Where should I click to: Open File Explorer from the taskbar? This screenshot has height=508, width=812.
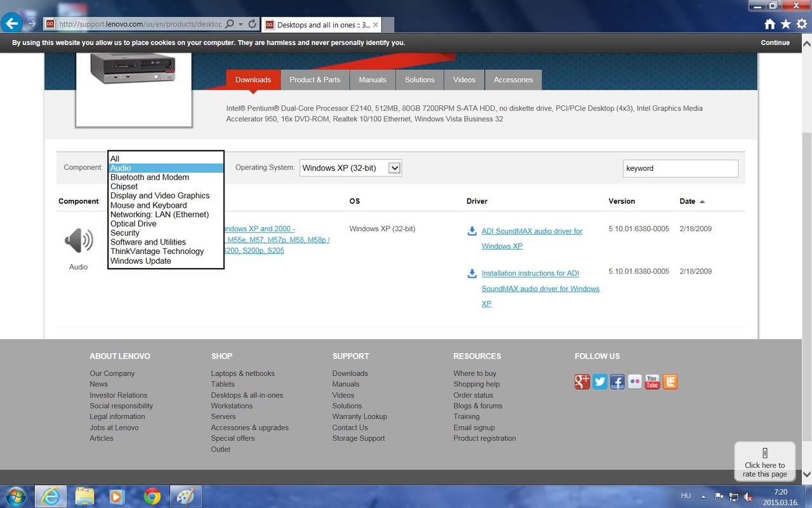pyautogui.click(x=84, y=496)
